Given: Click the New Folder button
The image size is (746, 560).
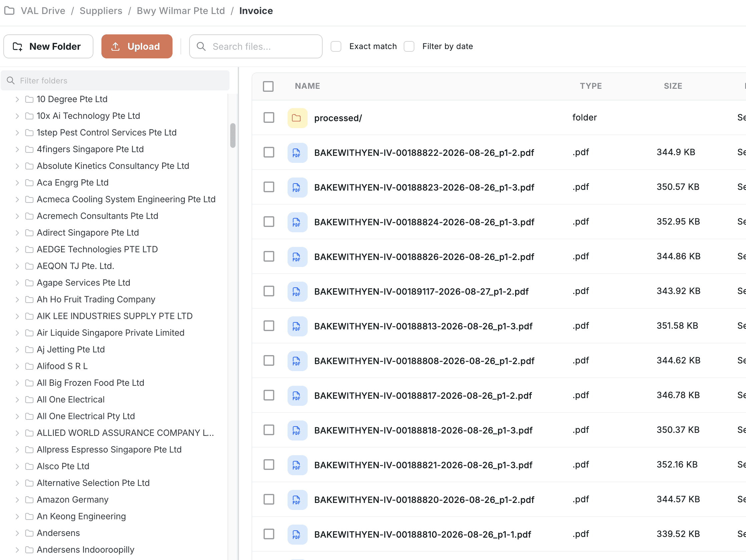Looking at the screenshot, I should pos(48,46).
